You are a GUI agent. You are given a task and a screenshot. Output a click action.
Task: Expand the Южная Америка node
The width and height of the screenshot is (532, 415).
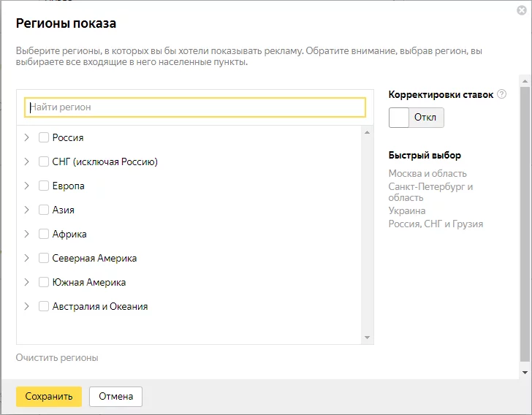tap(27, 282)
